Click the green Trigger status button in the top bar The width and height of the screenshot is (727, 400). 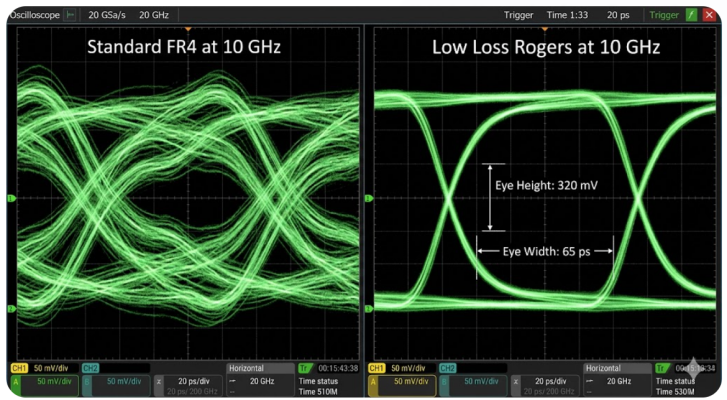click(664, 15)
